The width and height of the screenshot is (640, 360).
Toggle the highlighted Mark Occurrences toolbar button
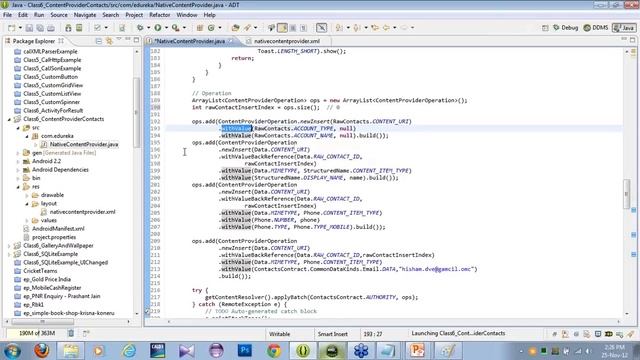tap(282, 28)
